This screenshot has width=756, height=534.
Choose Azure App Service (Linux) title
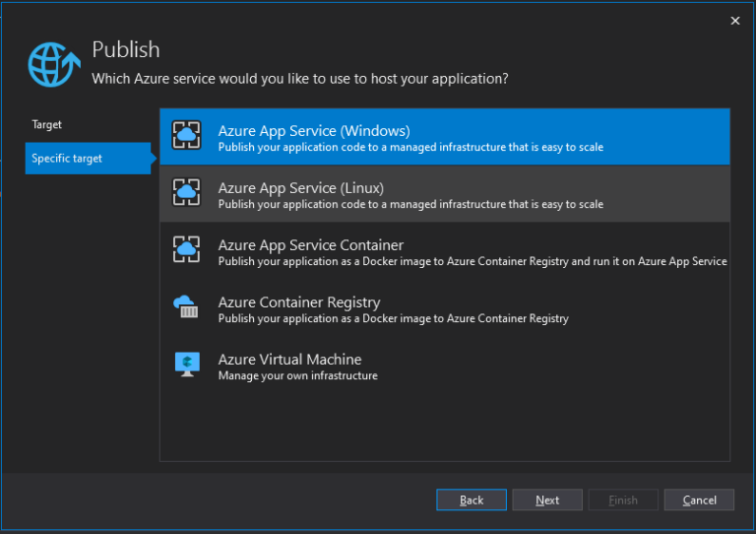tap(301, 187)
